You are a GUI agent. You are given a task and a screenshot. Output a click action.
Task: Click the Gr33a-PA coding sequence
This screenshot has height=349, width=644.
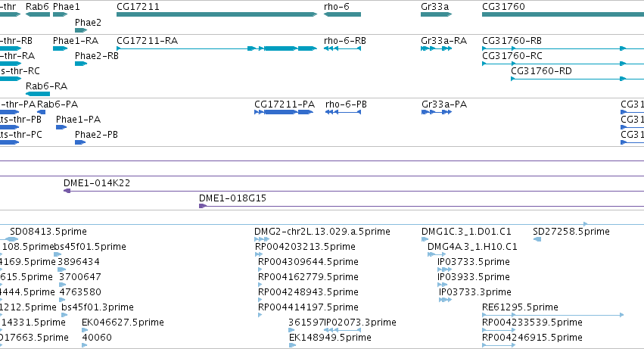437,112
